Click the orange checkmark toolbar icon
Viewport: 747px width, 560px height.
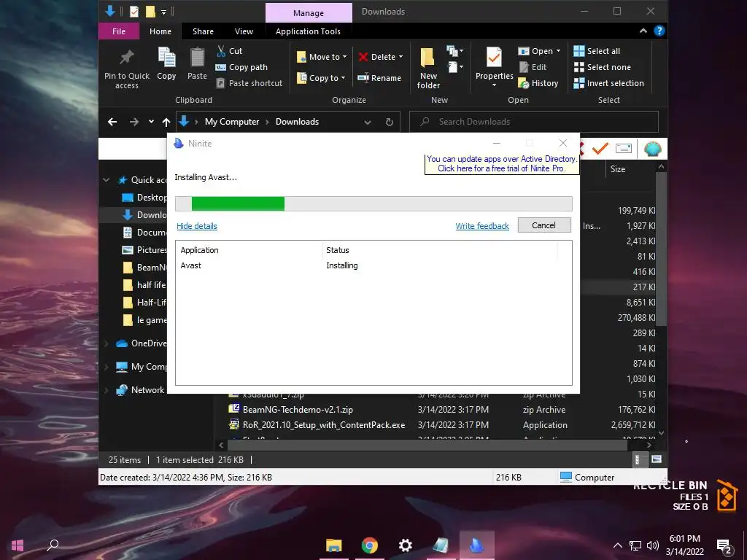(x=600, y=149)
